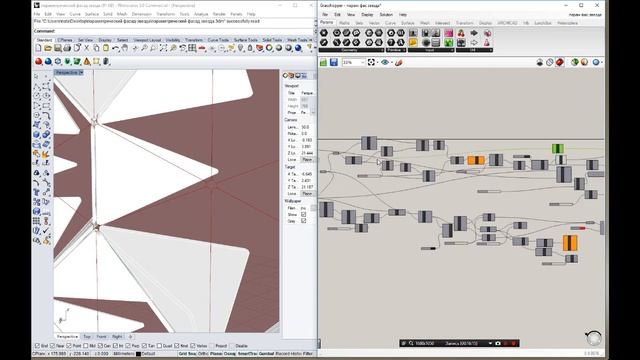Click the cherries icon in Params Util group
Image resolution: width=640 pixels, height=360 pixels.
click(x=461, y=33)
